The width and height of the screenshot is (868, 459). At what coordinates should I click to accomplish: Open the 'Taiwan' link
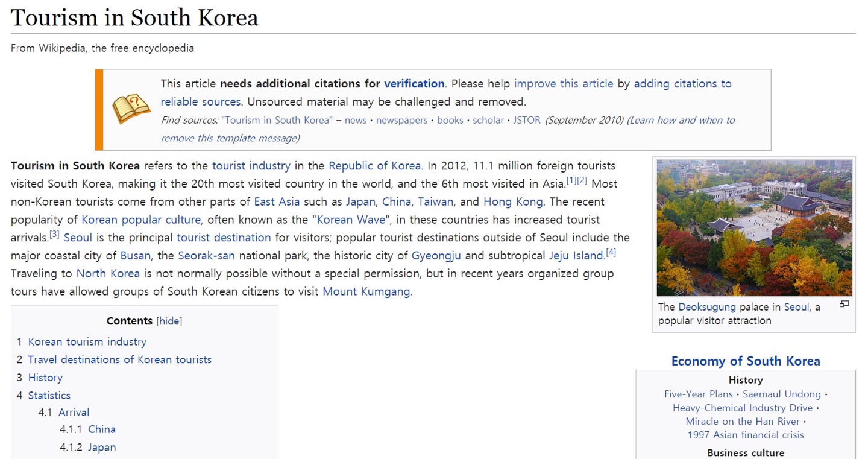(435, 201)
